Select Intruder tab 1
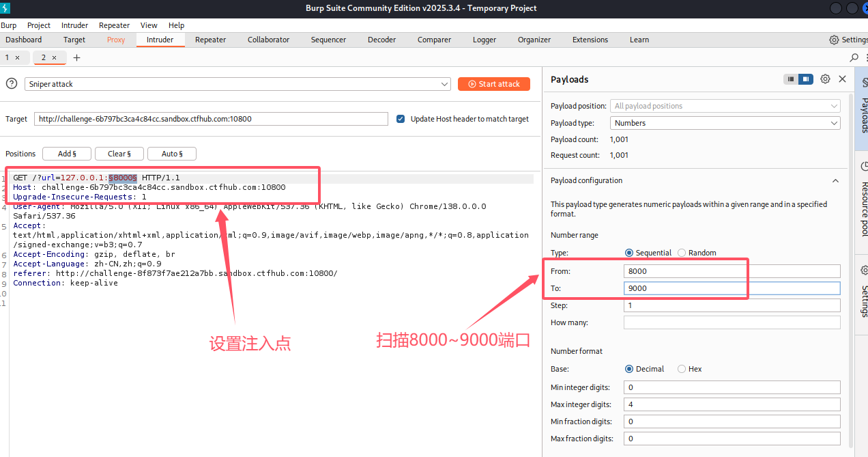This screenshot has width=868, height=457. 7,57
